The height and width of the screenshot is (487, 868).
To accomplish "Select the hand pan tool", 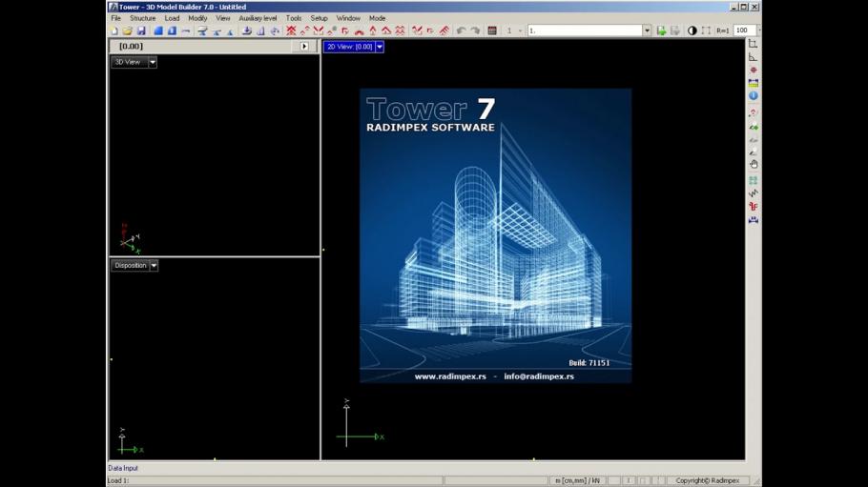I will [x=754, y=164].
